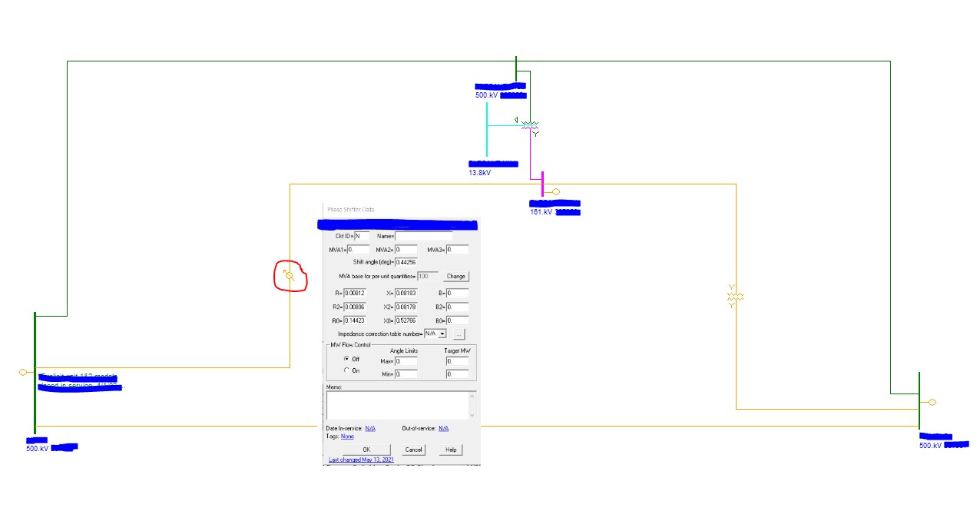Click the phase shifter symbol circled in red
Image resolution: width=980 pixels, height=508 pixels.
(290, 275)
